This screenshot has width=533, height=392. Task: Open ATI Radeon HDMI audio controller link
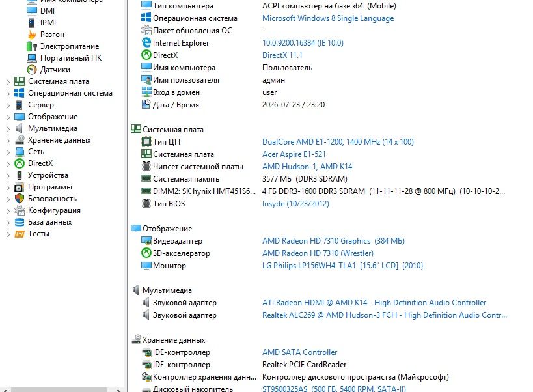[x=374, y=303]
